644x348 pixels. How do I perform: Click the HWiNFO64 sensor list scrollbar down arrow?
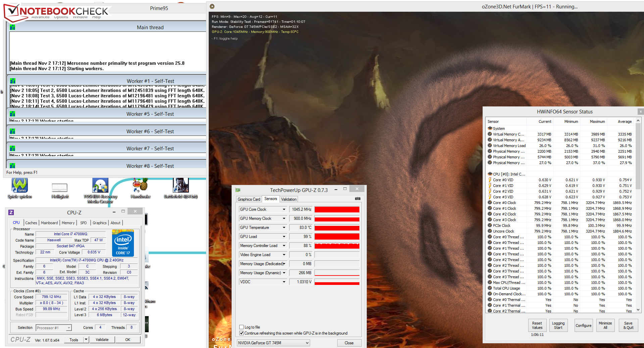638,310
